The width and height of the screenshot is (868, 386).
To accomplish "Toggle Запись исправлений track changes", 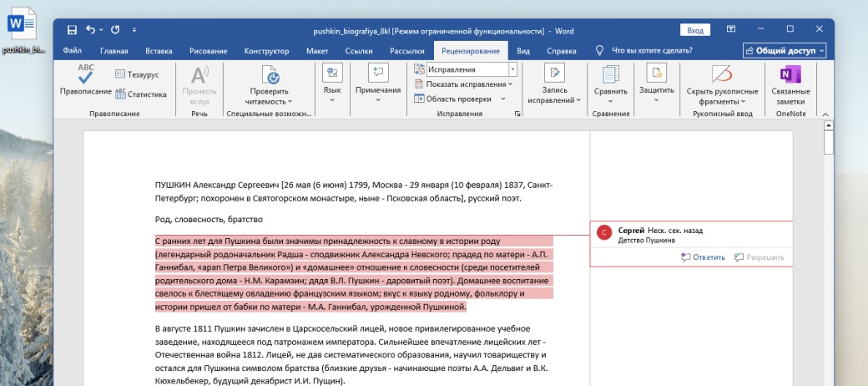I will (x=554, y=74).
